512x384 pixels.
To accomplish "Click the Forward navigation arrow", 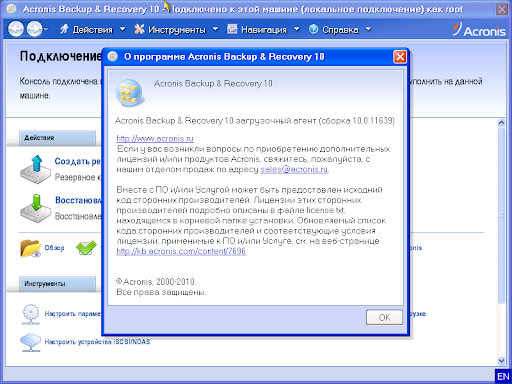I will coord(34,29).
